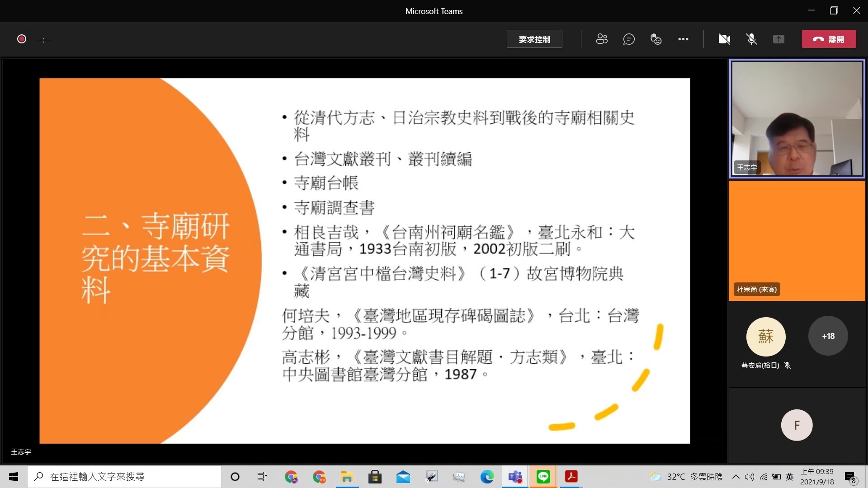Click the recording indicator icon
Image resolution: width=868 pixels, height=488 pixels.
21,39
